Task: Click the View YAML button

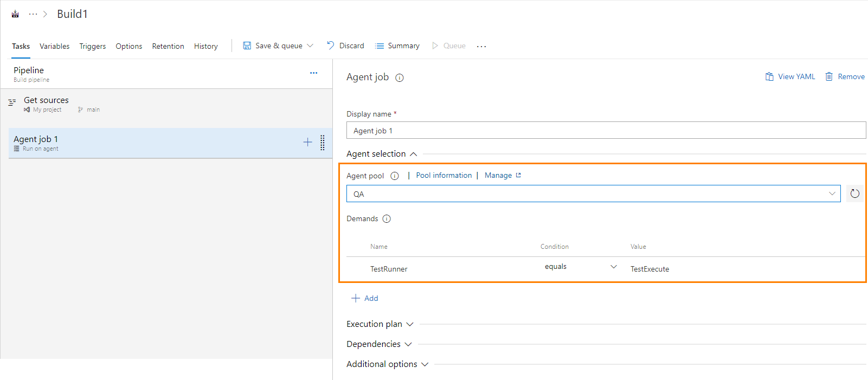Action: [790, 77]
